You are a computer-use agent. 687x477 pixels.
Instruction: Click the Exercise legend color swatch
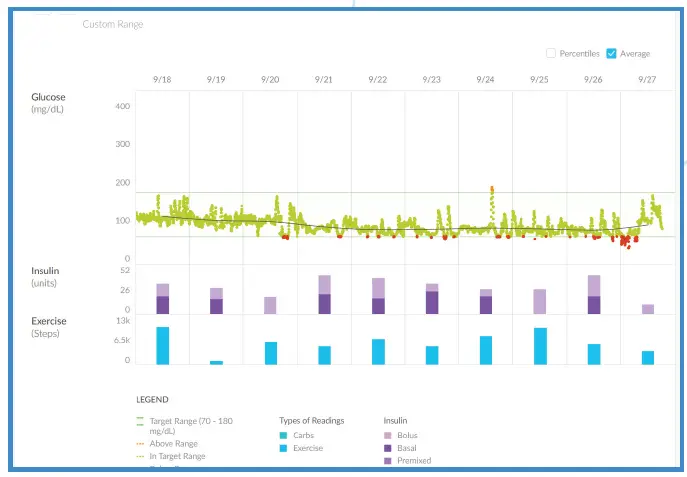283,448
